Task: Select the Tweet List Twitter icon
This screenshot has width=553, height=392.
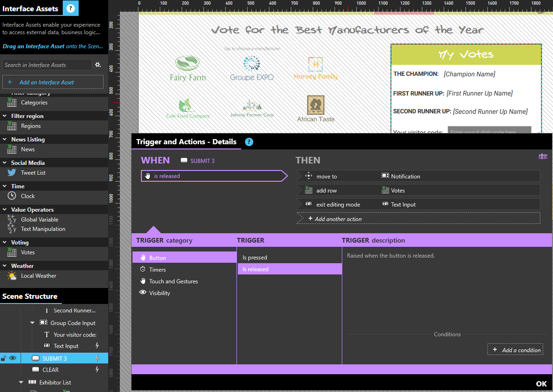Action: pos(12,173)
